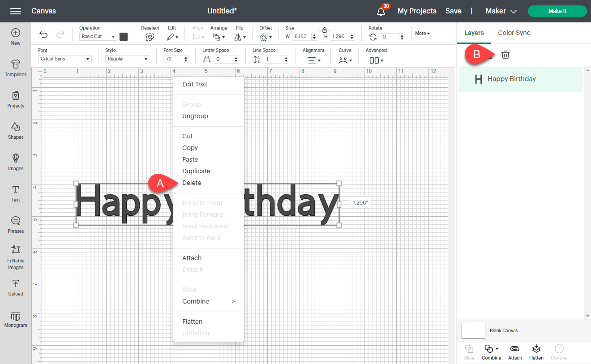Click the Make It button

557,11
